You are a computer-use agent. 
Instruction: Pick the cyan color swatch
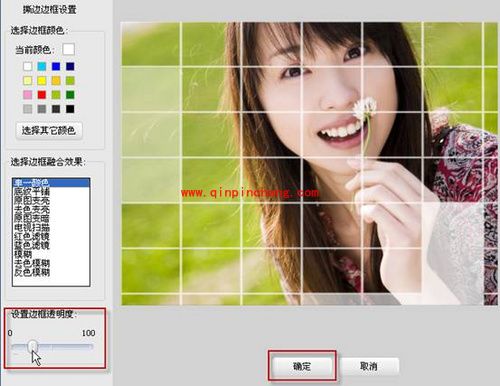coord(42,66)
